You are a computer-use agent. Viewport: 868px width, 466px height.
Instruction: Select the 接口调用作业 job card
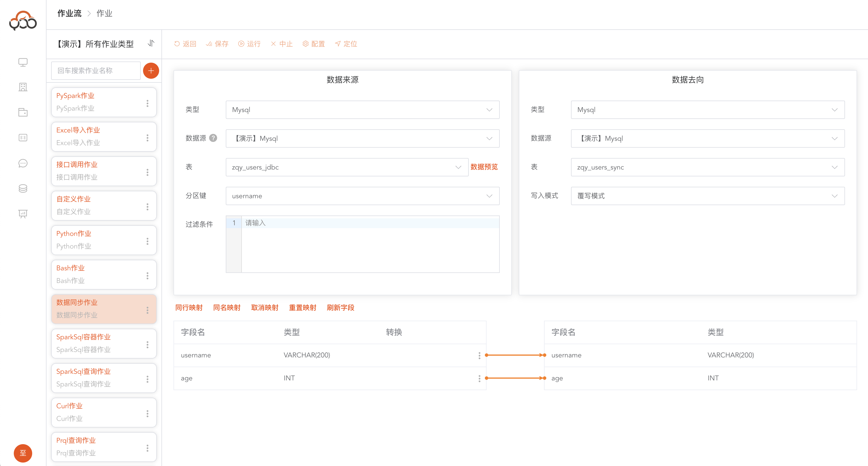[x=104, y=171]
